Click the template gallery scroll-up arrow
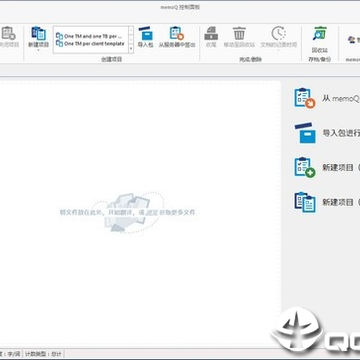Image resolution: width=360 pixels, height=360 pixels. (x=131, y=30)
